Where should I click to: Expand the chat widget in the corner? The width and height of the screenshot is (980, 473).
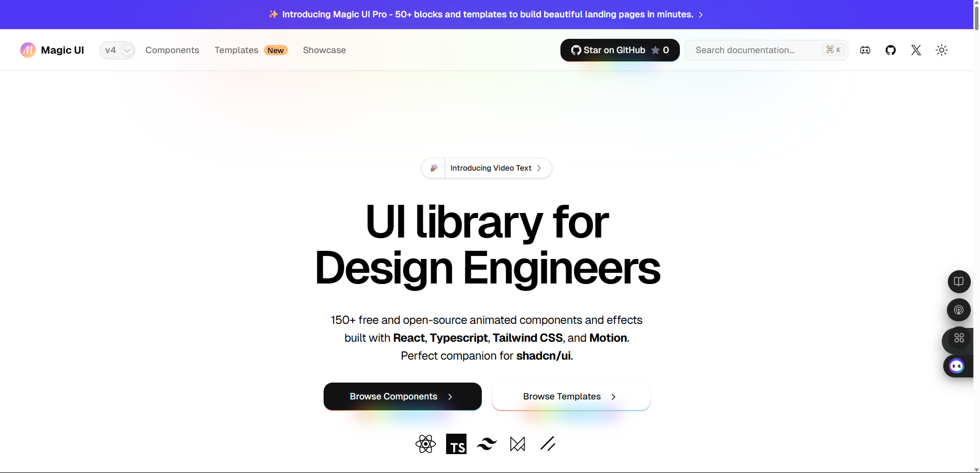957,366
